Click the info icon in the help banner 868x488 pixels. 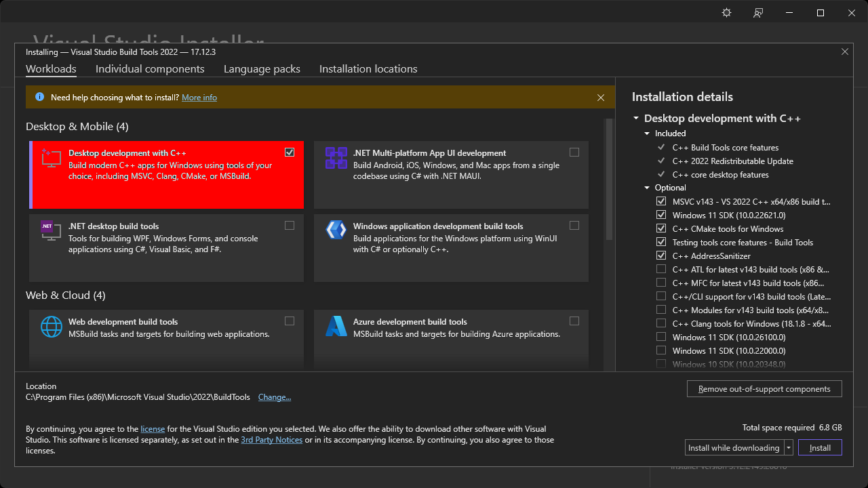point(39,98)
